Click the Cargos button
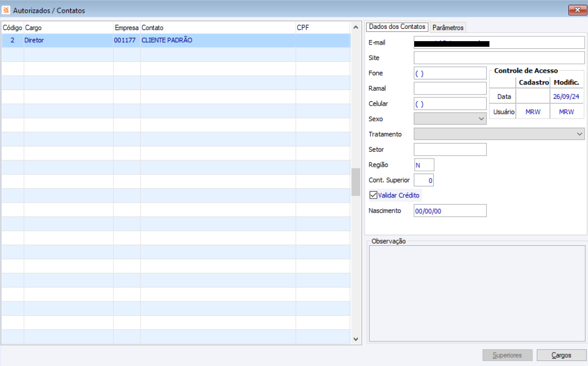This screenshot has width=588, height=366. (x=561, y=355)
